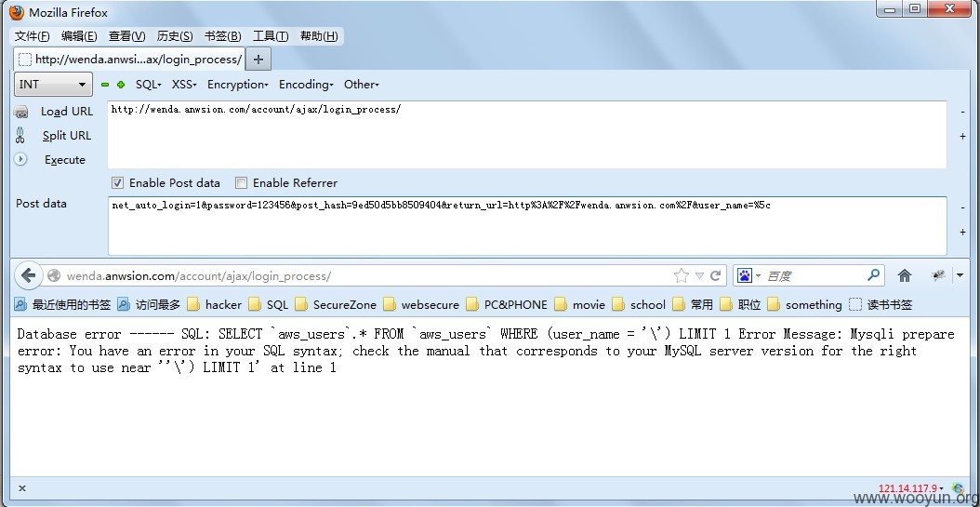This screenshot has height=507, width=980.
Task: Open the websecure bookmarks folder
Action: coord(421,304)
